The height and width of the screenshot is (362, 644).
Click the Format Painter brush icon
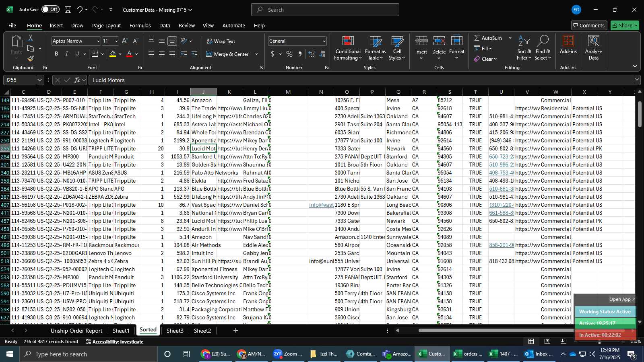click(31, 59)
